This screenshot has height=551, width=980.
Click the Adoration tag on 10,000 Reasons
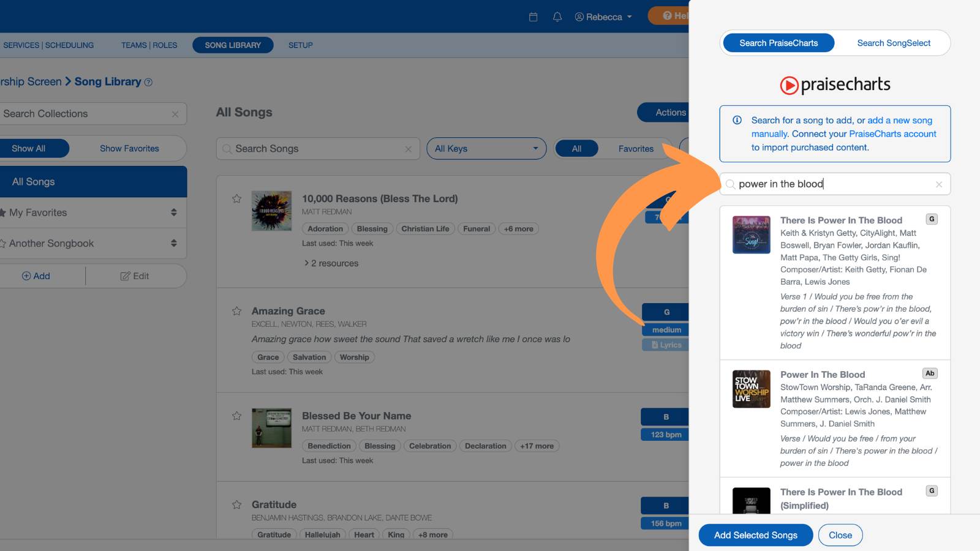(x=325, y=229)
